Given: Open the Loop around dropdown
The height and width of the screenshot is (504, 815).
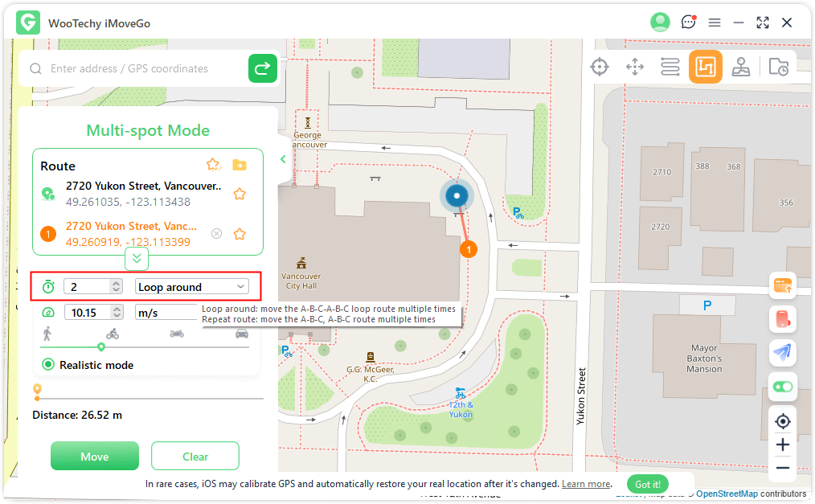Looking at the screenshot, I should click(x=191, y=287).
